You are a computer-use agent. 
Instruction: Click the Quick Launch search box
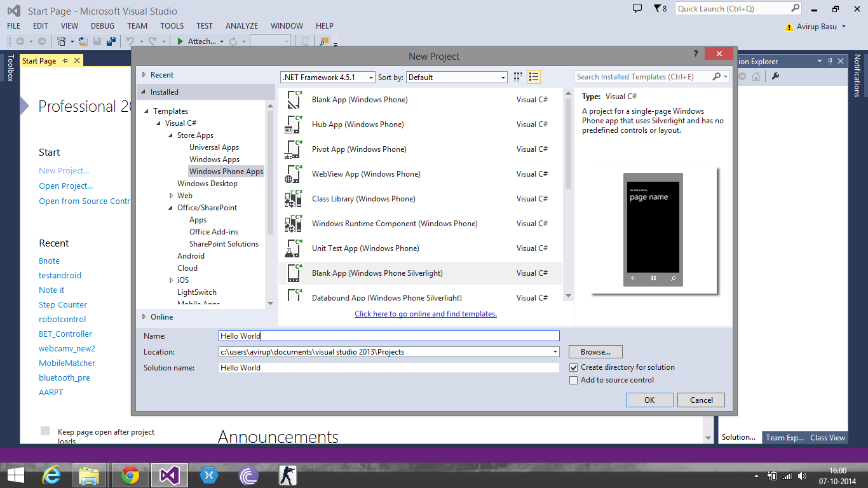coord(738,9)
